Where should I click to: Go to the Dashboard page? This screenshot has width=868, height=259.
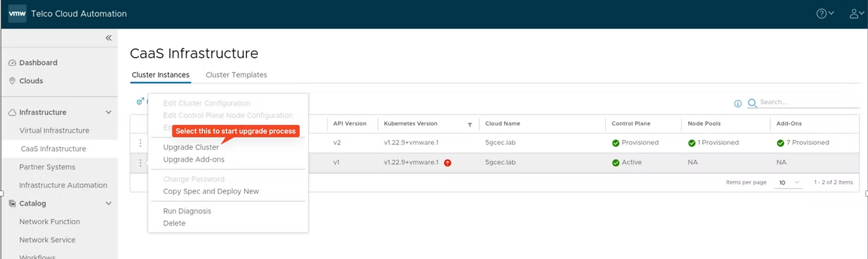[x=38, y=63]
